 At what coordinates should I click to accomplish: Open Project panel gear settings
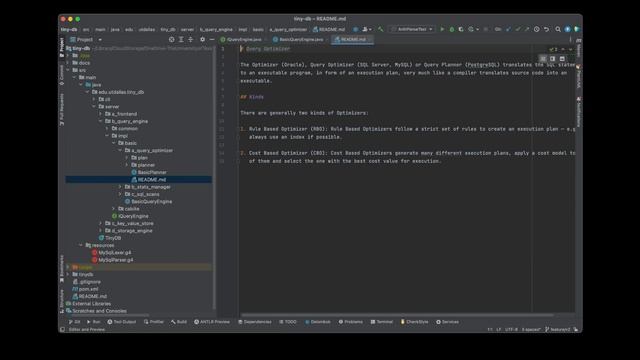click(202, 40)
